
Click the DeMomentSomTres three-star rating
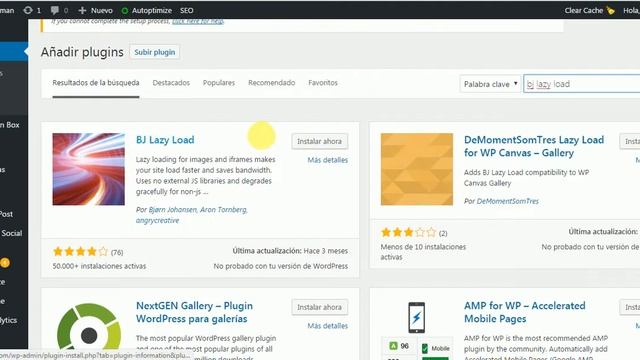tap(409, 233)
